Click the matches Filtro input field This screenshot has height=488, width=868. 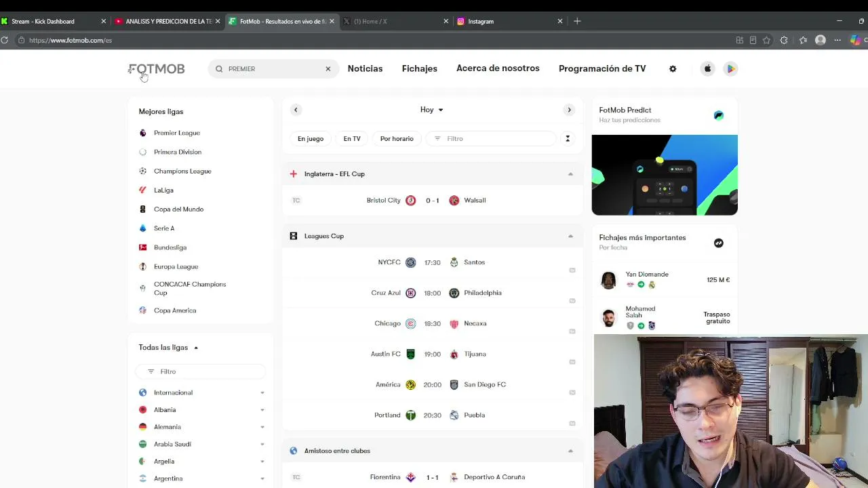491,138
